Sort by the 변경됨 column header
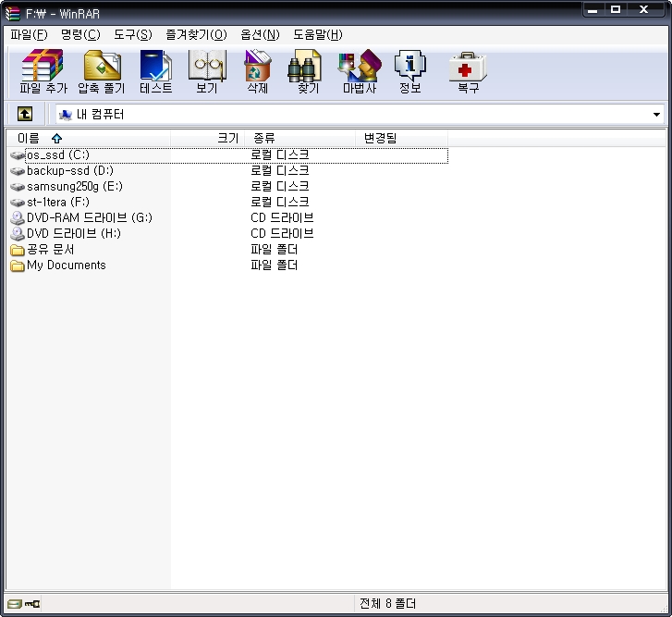The image size is (672, 617). [x=402, y=138]
